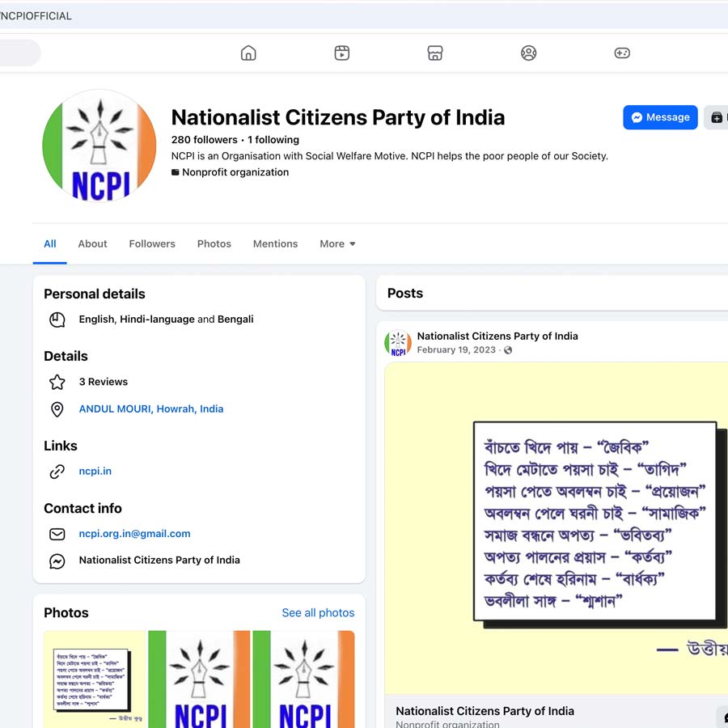Switch to the Mentions tab

275,243
